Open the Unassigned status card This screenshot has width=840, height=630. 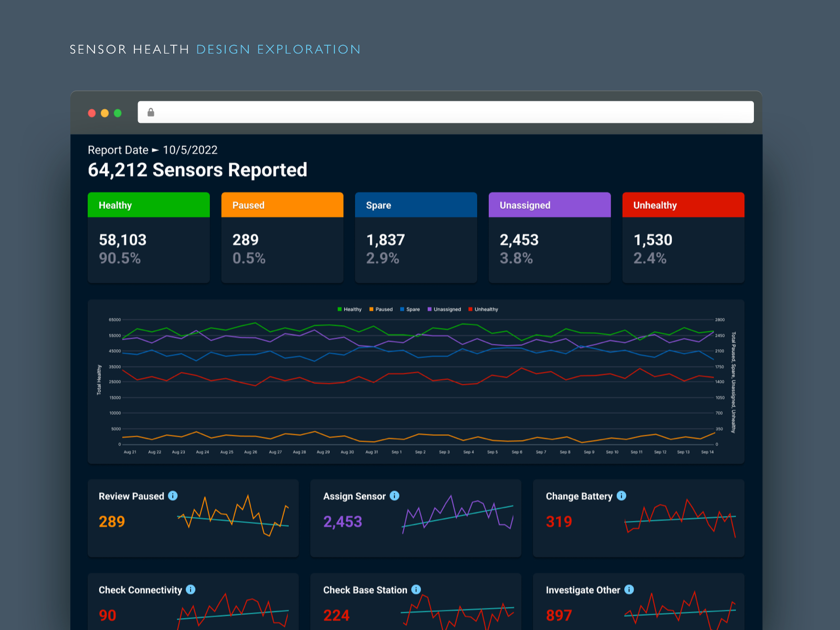[x=549, y=237]
